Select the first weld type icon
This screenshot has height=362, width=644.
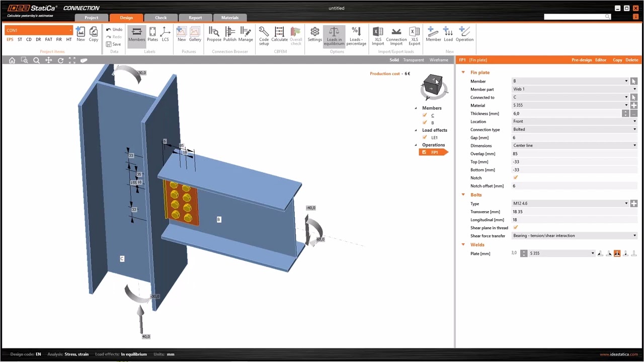600,253
